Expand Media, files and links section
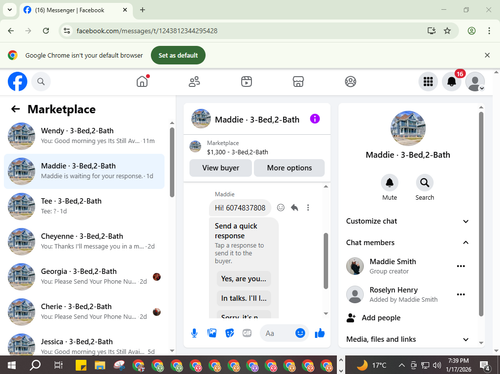The height and width of the screenshot is (374, 500). point(407,339)
